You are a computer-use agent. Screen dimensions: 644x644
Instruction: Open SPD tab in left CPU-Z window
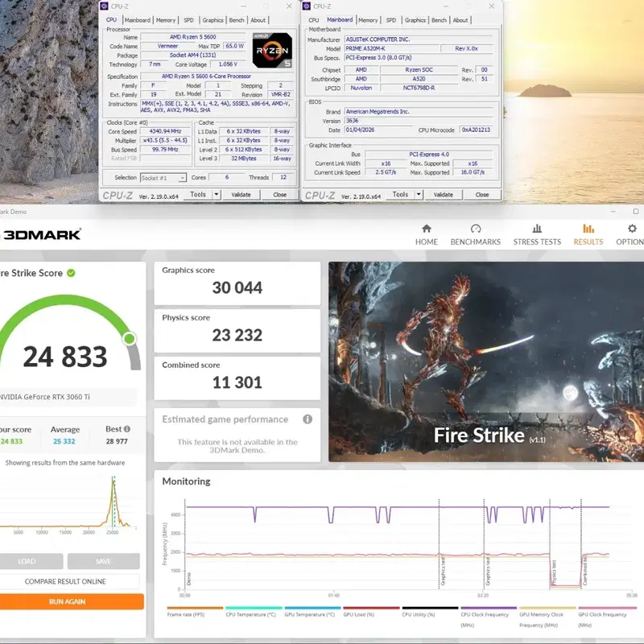click(x=188, y=20)
